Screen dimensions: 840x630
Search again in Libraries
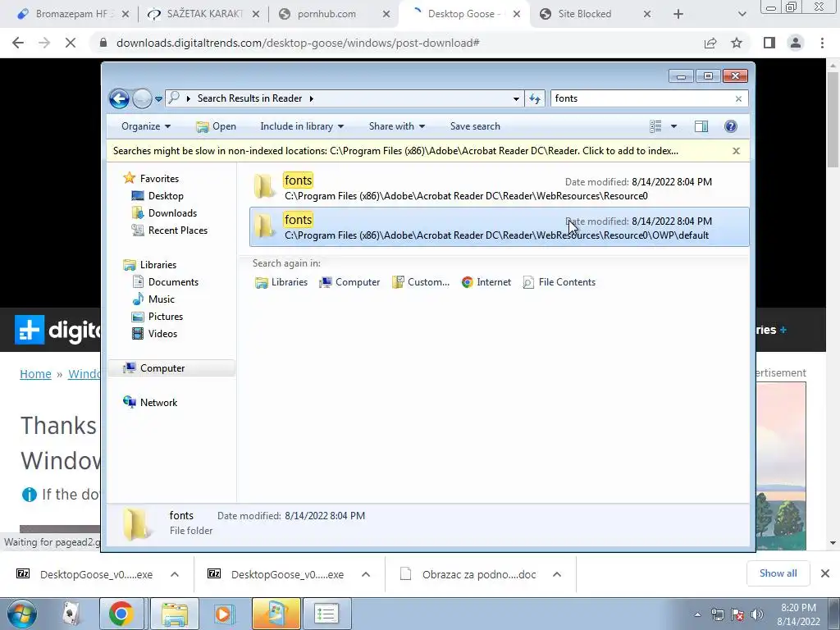coord(281,282)
